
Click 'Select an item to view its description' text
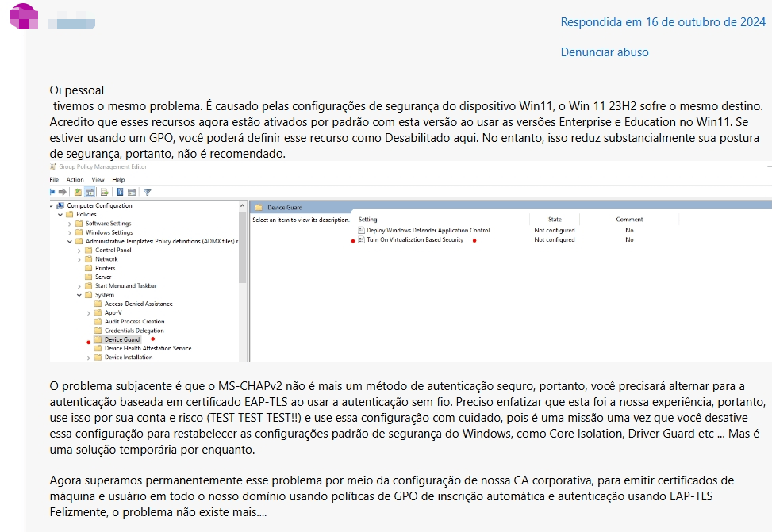301,220
